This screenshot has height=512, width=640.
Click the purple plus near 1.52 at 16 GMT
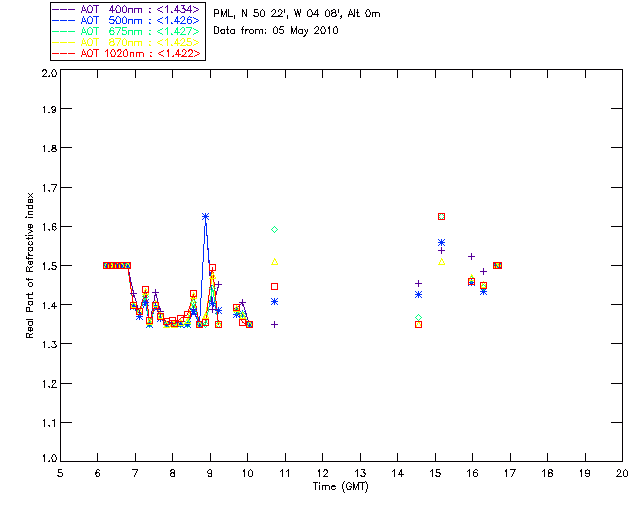click(x=471, y=256)
